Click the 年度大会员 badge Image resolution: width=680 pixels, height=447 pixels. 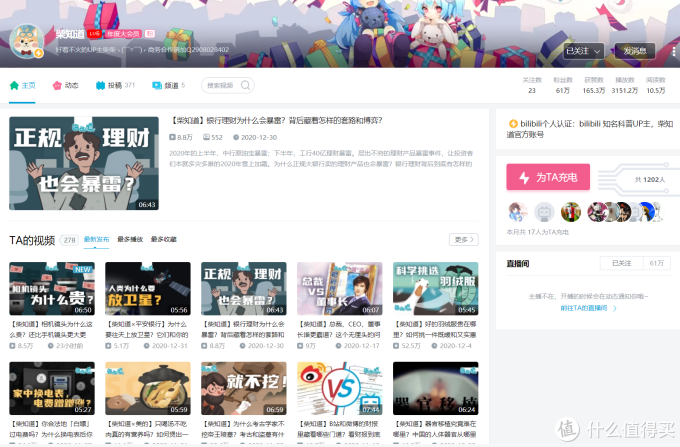pyautogui.click(x=124, y=33)
